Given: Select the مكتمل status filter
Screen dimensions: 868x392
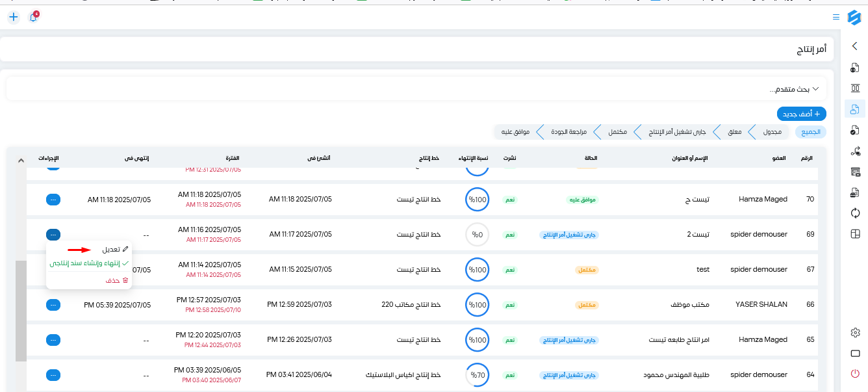Looking at the screenshot, I should pyautogui.click(x=617, y=132).
